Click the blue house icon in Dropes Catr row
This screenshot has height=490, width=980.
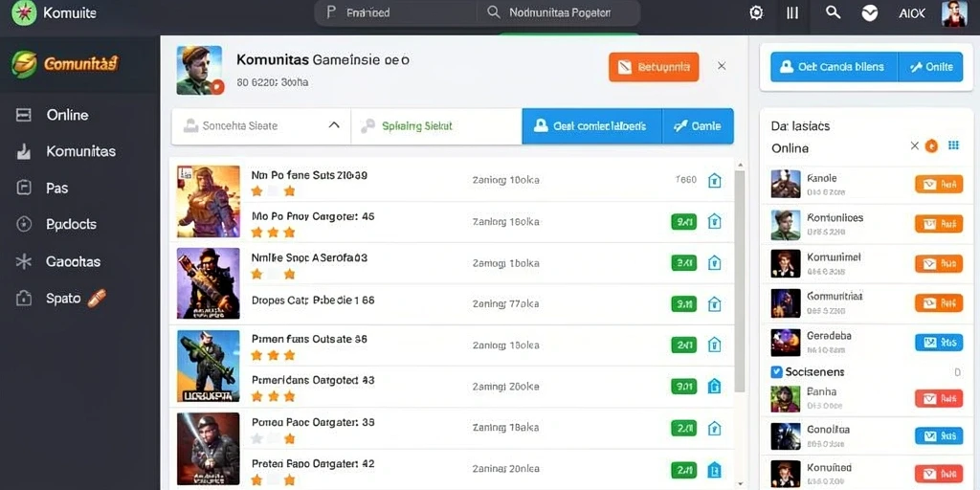714,304
